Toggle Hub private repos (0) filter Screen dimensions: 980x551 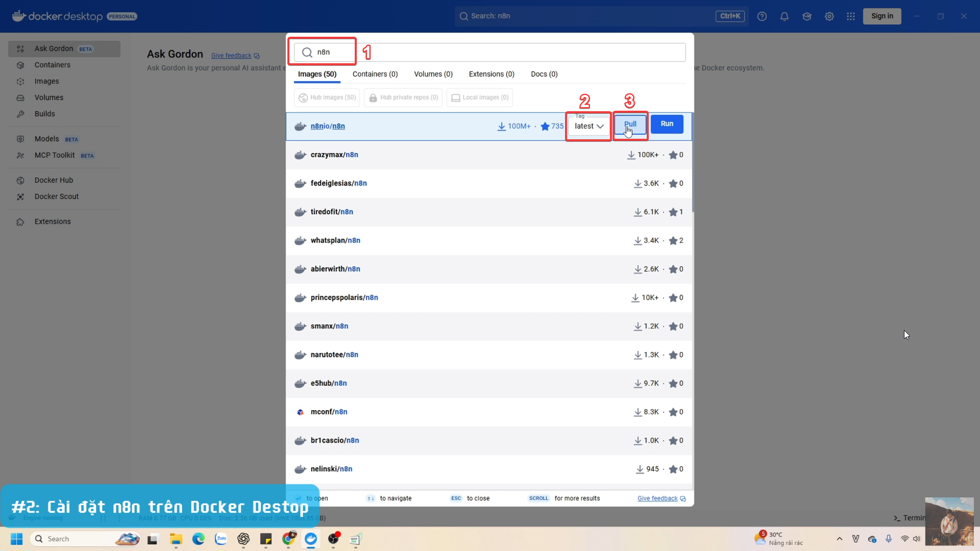point(403,97)
